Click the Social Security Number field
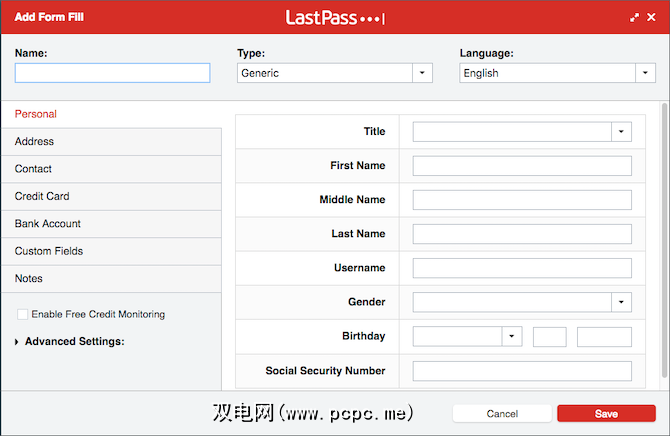Image resolution: width=670 pixels, height=436 pixels. pos(522,371)
